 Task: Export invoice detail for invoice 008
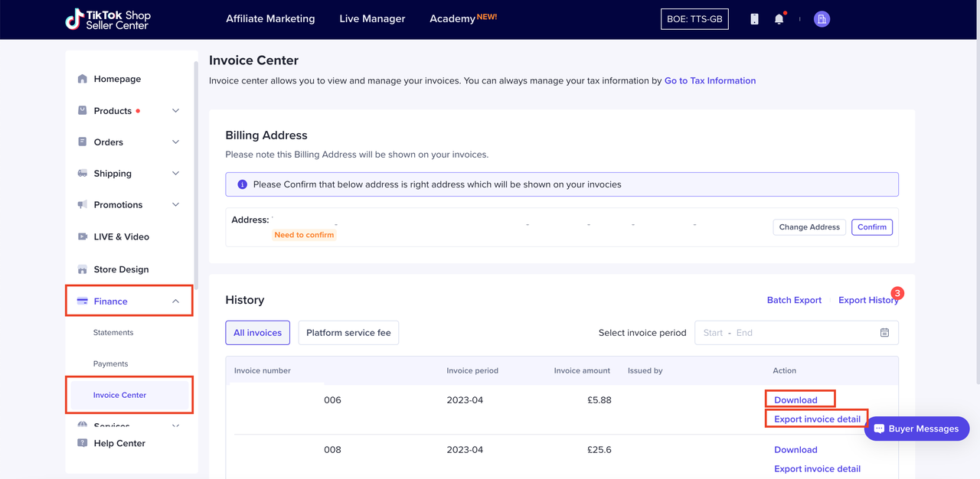point(817,468)
